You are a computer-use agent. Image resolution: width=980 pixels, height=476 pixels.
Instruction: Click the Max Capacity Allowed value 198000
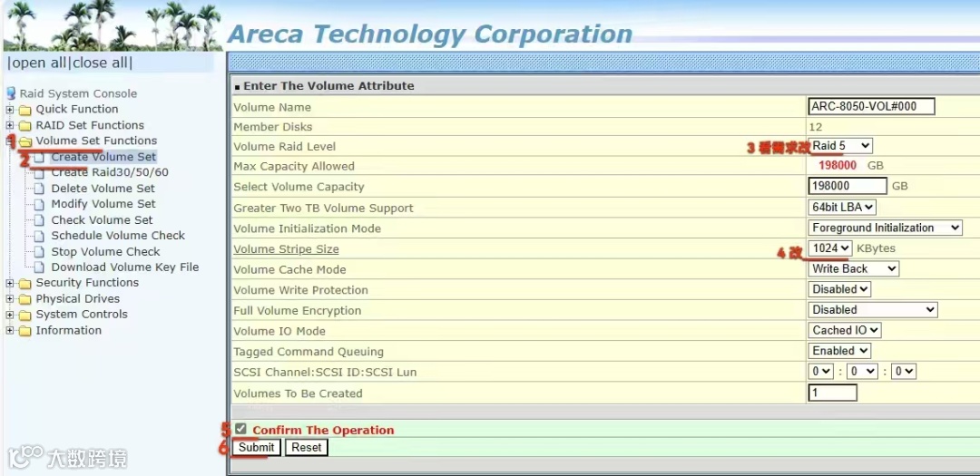pos(838,166)
